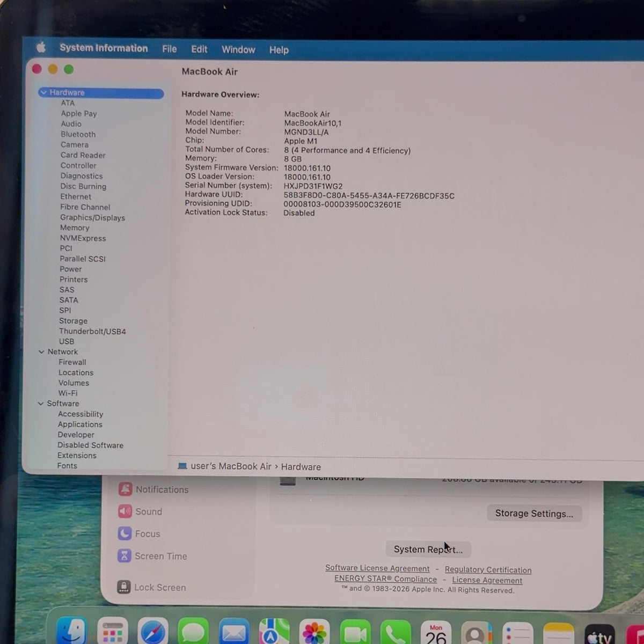Click the Storage Settings... button
This screenshot has height=644, width=644.
click(534, 514)
